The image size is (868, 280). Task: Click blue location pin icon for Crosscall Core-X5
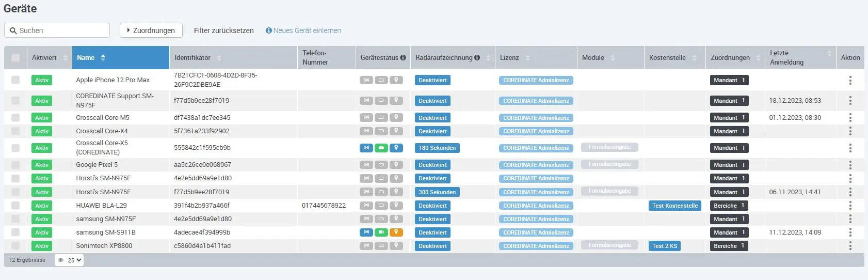coord(396,148)
